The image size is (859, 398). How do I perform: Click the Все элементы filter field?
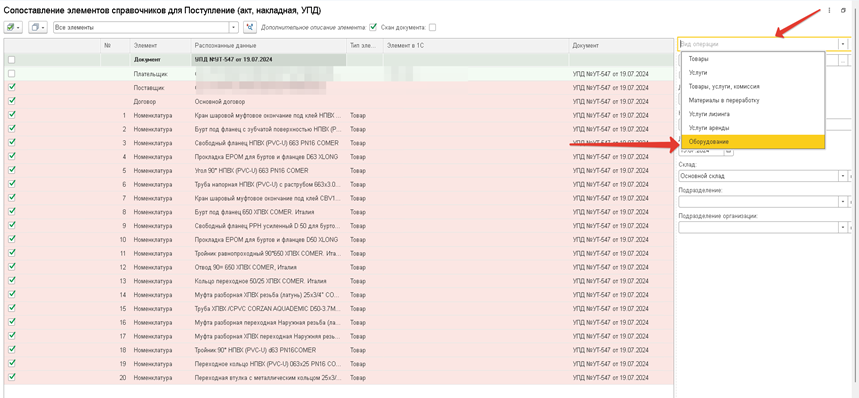[141, 27]
